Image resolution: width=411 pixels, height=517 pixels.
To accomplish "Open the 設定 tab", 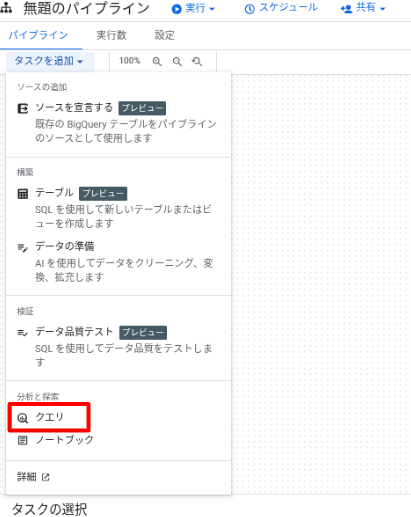I will click(165, 35).
